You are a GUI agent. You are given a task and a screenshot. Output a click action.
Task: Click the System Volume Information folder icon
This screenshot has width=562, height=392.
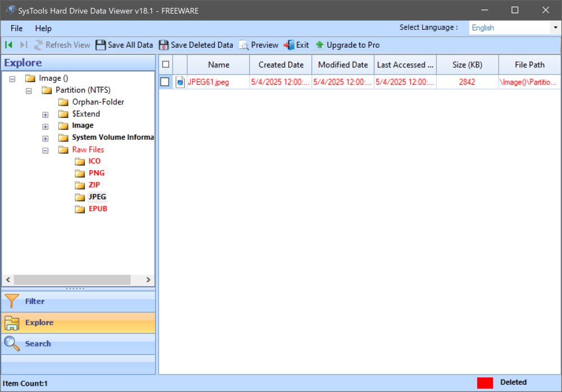64,138
